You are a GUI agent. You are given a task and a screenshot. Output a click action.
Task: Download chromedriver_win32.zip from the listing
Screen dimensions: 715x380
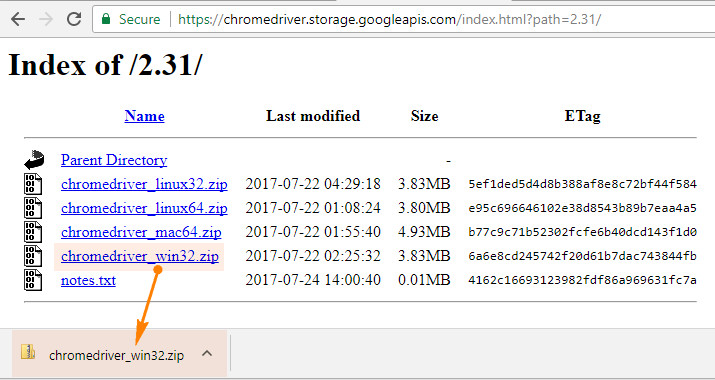pyautogui.click(x=140, y=256)
